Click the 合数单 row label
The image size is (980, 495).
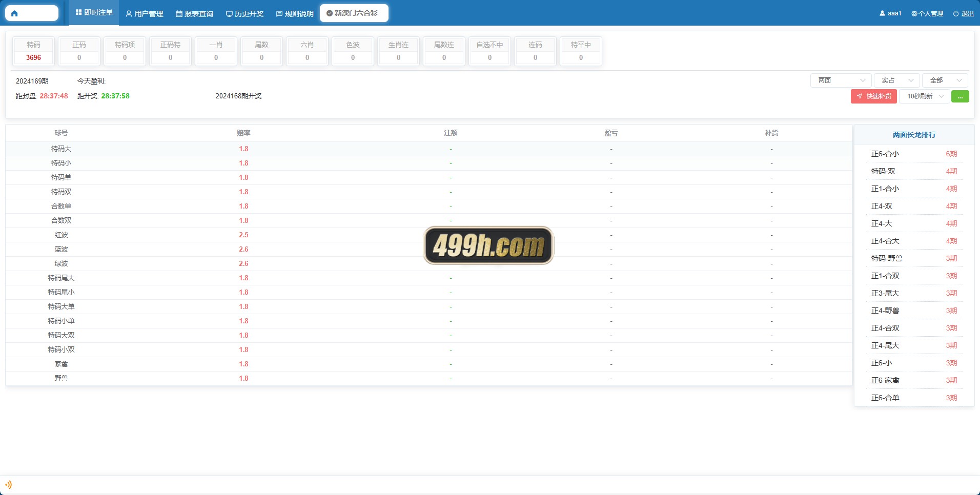click(x=61, y=206)
